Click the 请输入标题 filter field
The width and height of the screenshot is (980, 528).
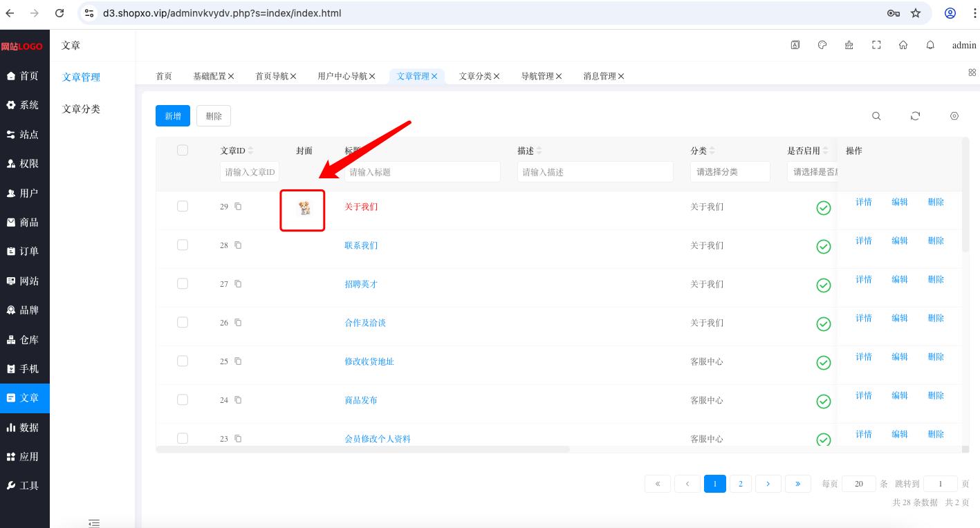[x=423, y=172]
